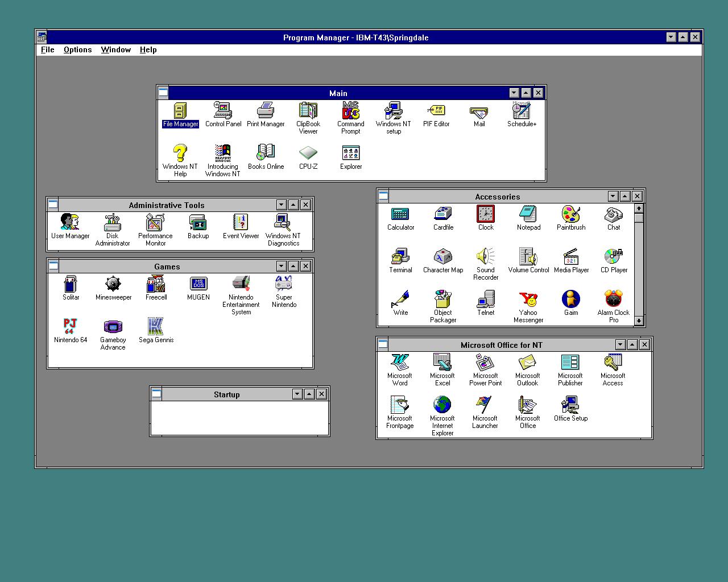Open the Help menu
This screenshot has width=728, height=582.
148,49
